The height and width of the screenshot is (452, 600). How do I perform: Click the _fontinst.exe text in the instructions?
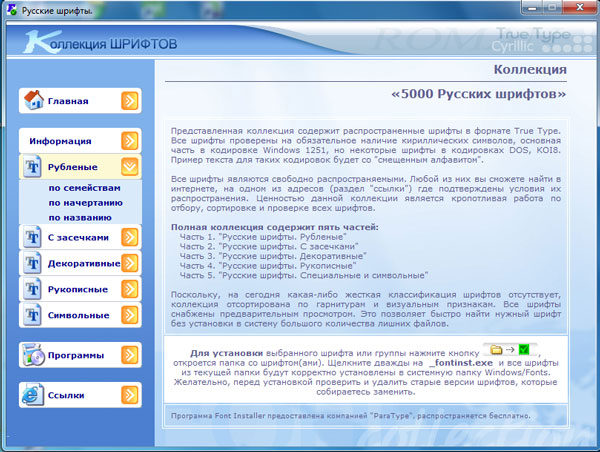pos(462,362)
